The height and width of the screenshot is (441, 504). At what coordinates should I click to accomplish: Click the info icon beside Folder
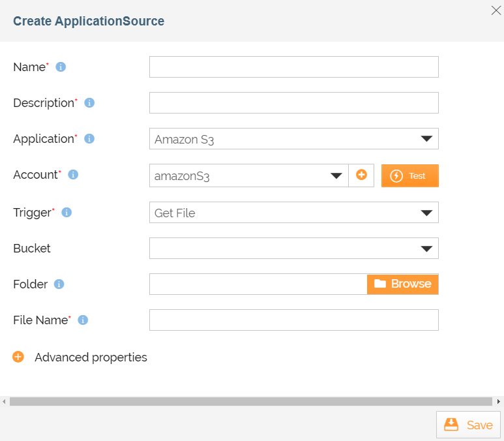click(x=59, y=284)
